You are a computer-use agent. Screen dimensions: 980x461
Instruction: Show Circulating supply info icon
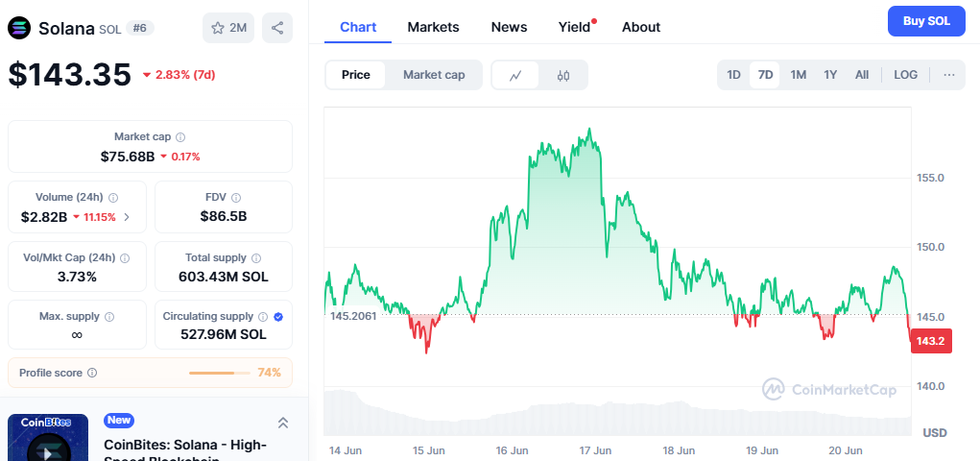pos(263,317)
